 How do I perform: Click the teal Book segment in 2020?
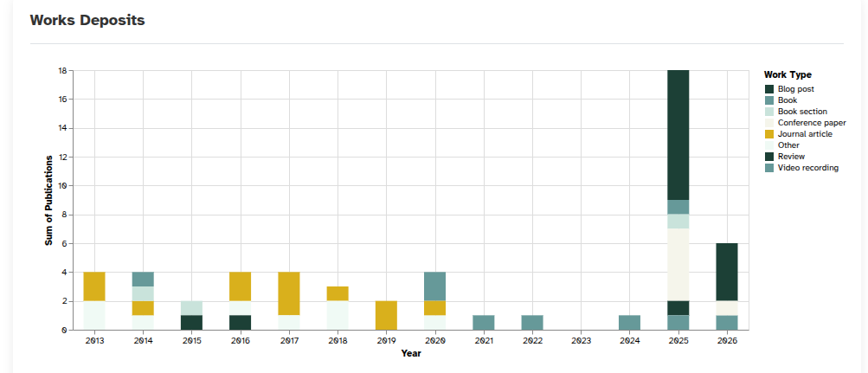pos(435,286)
